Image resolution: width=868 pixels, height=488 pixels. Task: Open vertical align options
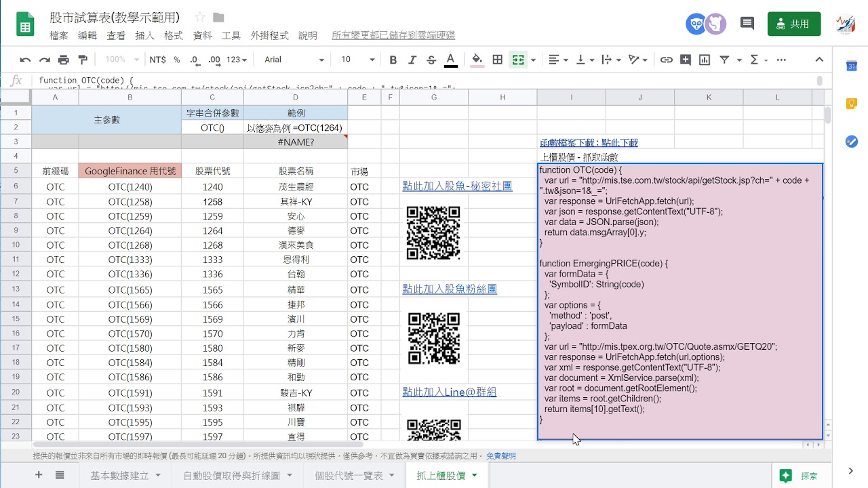584,60
